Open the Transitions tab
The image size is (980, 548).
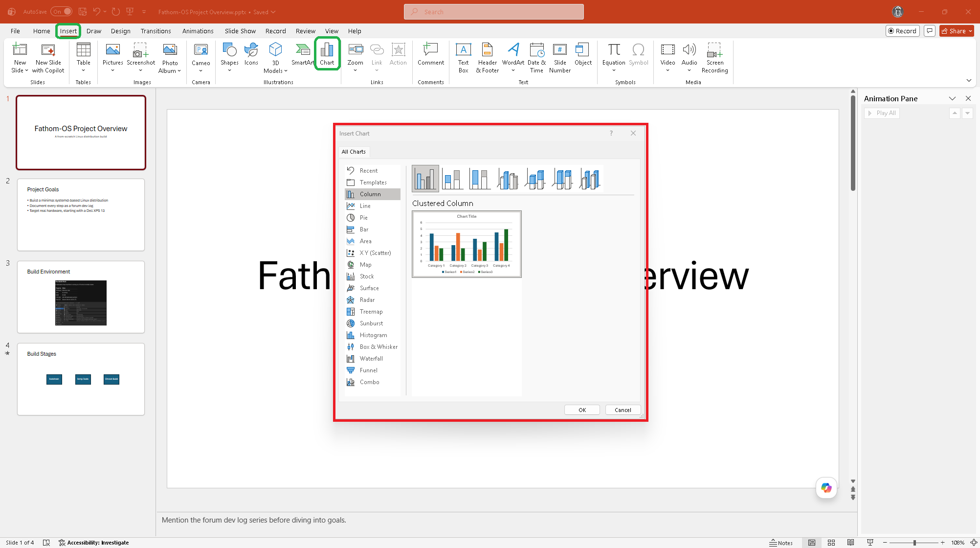pos(156,31)
